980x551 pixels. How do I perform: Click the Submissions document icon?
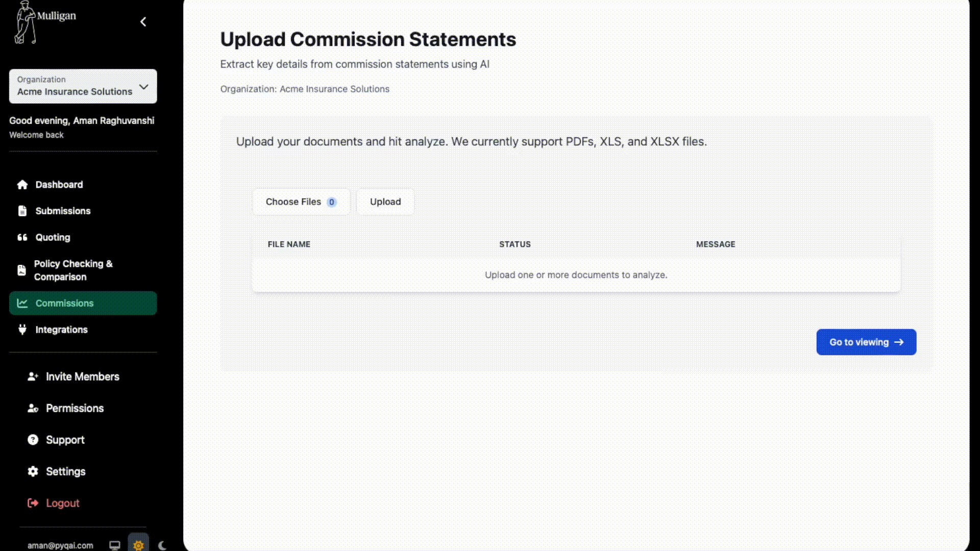[x=22, y=211]
